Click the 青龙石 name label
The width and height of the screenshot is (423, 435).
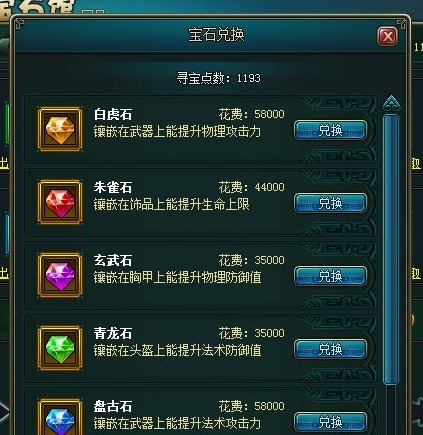113,333
